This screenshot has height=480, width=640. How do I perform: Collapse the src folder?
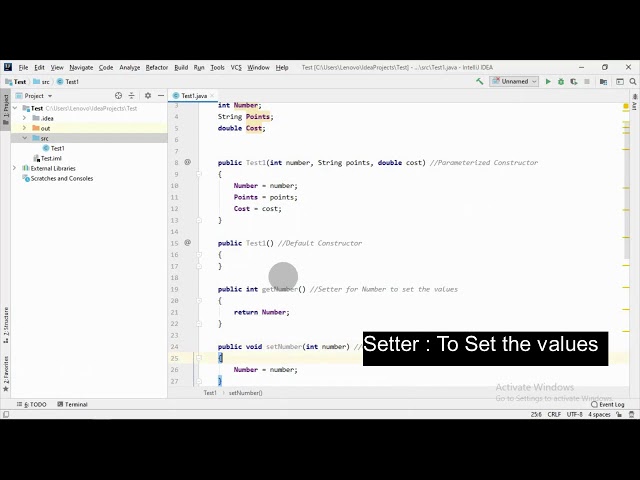point(24,138)
